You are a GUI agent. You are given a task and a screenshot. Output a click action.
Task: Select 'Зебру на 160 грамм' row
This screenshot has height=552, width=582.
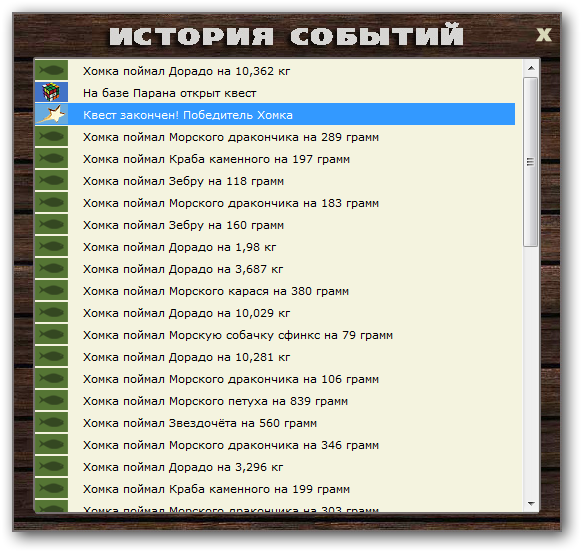point(275,224)
